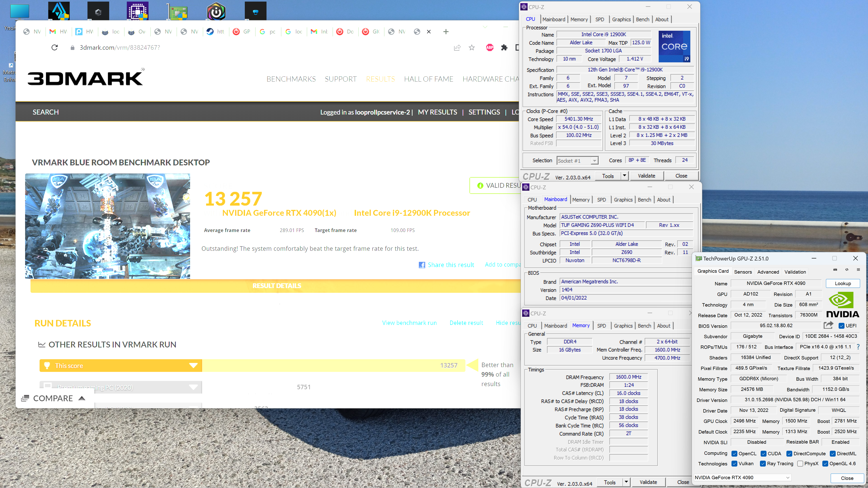Expand the Premium gaming PC (2020) dropdown

(193, 387)
